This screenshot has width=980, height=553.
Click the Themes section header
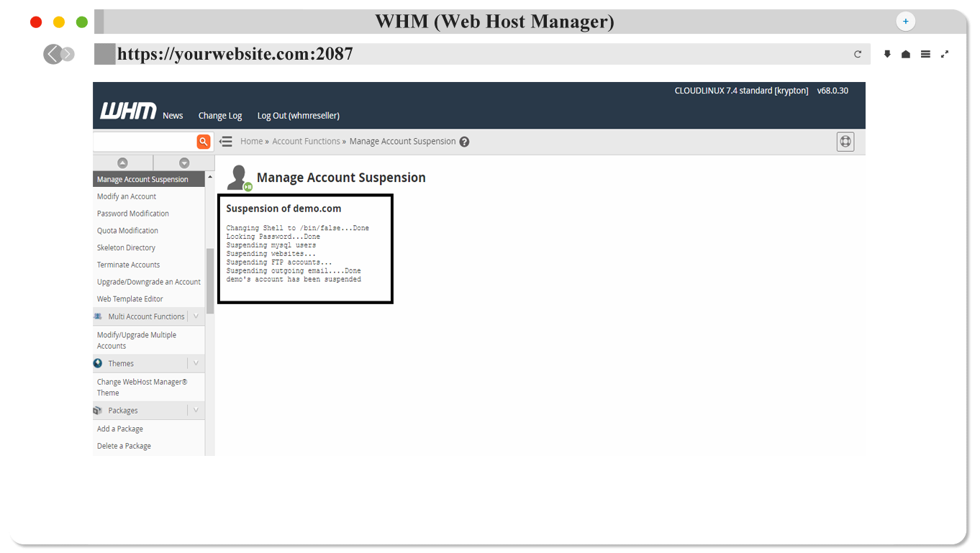tap(121, 364)
